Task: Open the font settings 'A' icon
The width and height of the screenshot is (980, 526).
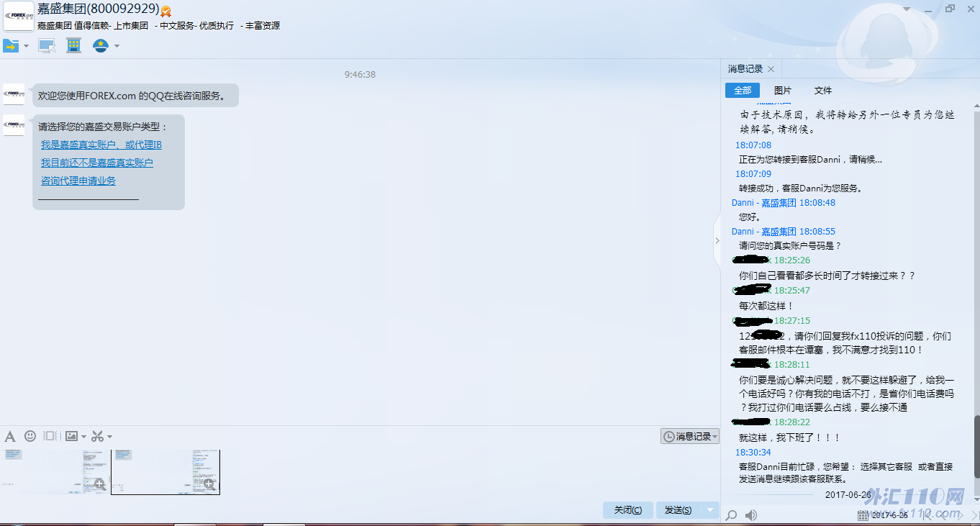Action: [x=10, y=436]
